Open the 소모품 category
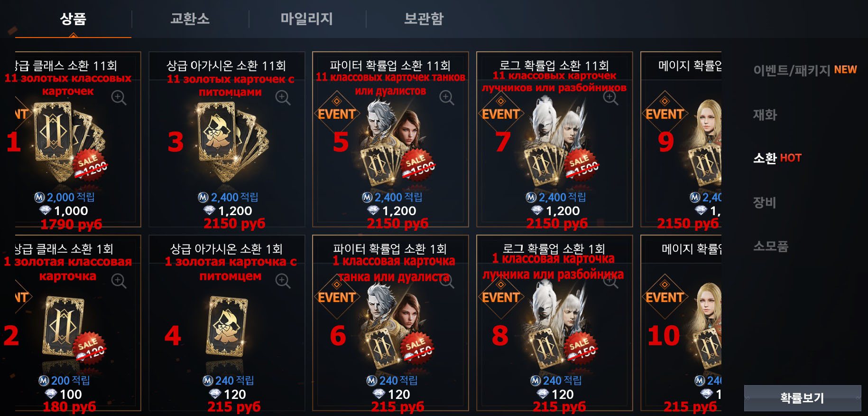The width and height of the screenshot is (868, 416). [x=771, y=246]
